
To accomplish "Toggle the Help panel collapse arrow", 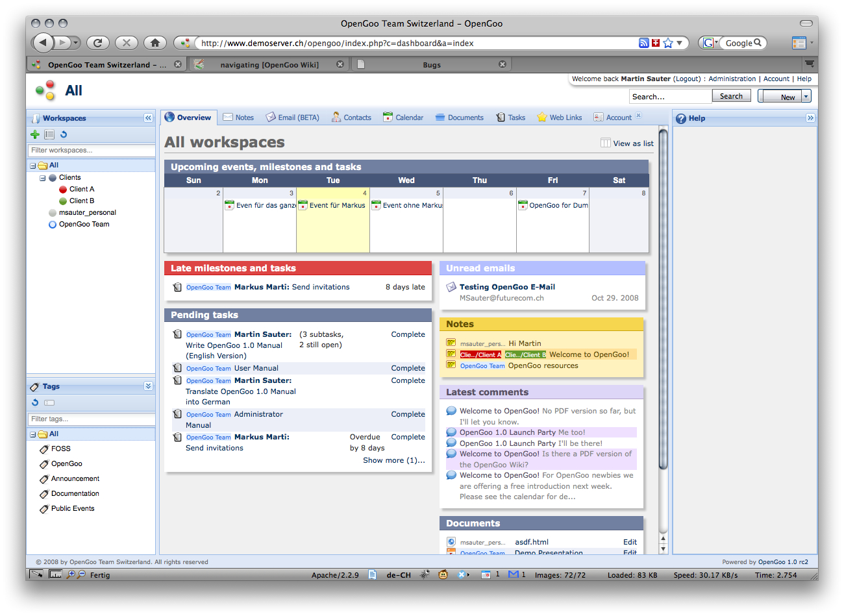I will coord(810,118).
